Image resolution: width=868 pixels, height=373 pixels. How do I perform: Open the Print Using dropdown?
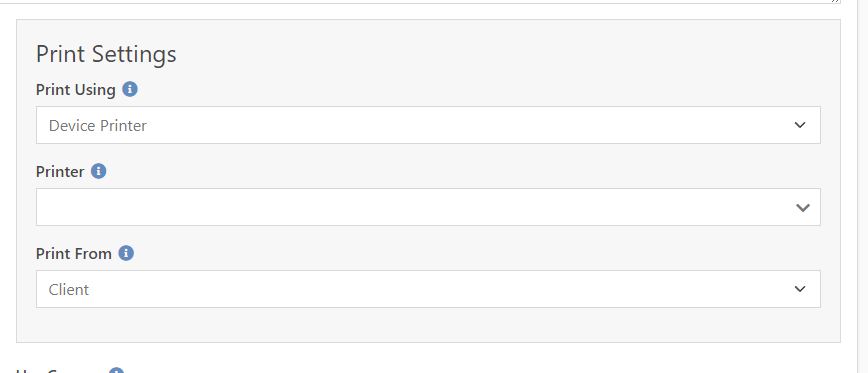click(428, 125)
